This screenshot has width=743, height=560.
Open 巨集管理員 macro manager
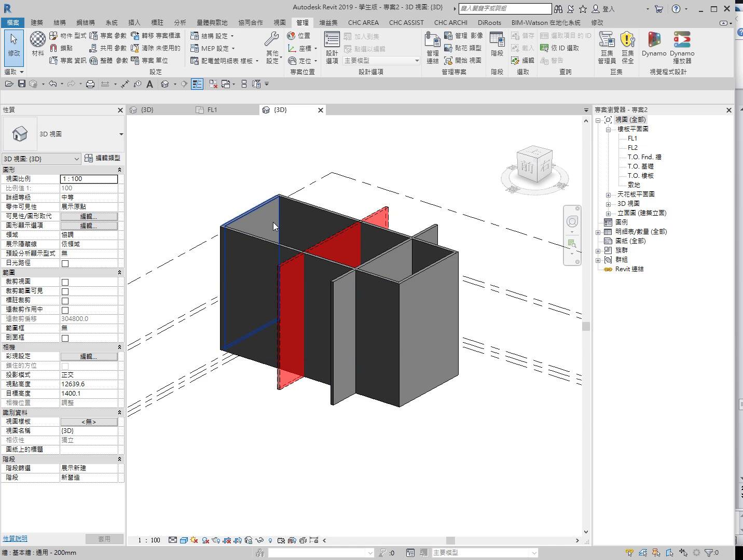click(607, 48)
